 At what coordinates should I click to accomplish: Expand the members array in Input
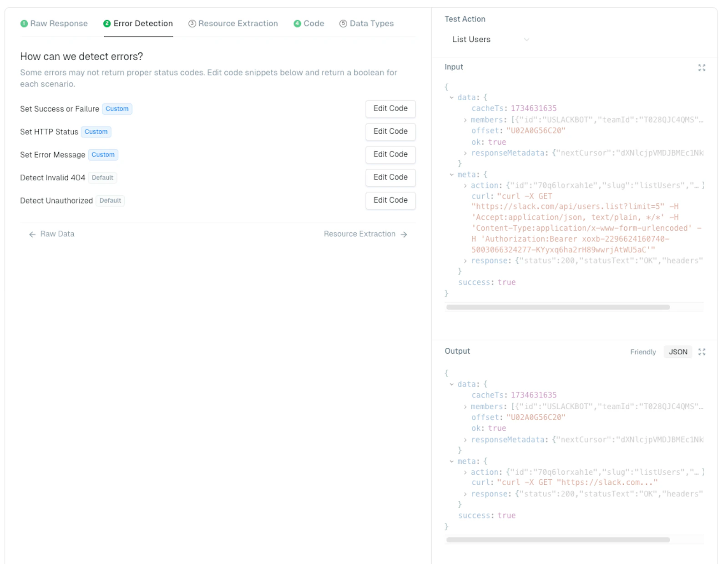click(465, 120)
